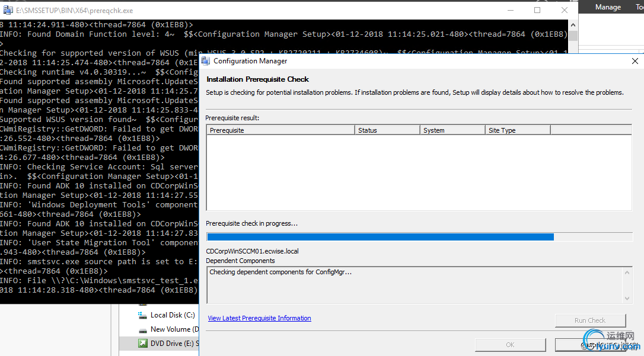Click the Dependent Components text box

(x=419, y=286)
